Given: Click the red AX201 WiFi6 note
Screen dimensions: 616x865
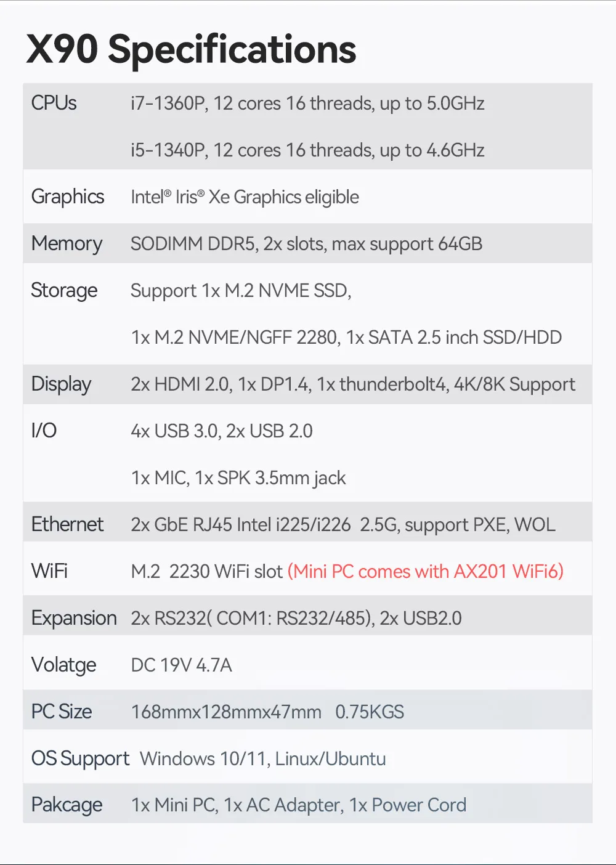Looking at the screenshot, I should coord(426,572).
